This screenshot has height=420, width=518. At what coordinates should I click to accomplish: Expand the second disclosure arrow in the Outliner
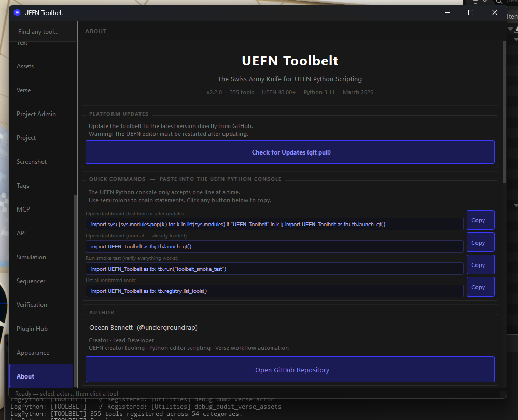pos(516,39)
